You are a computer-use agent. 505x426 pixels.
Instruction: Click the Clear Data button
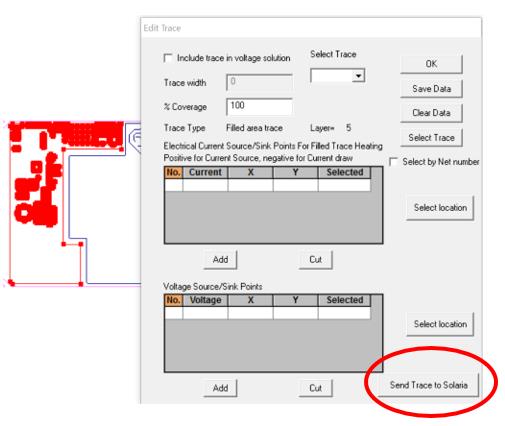(x=431, y=113)
